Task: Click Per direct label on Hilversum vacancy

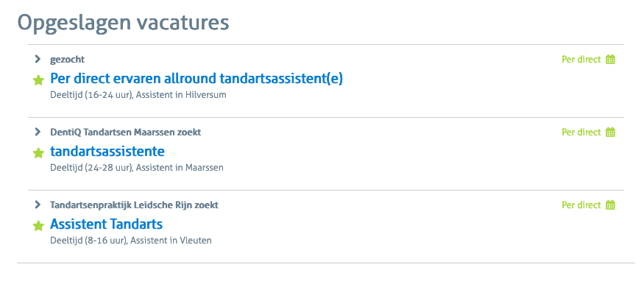Action: [x=581, y=60]
